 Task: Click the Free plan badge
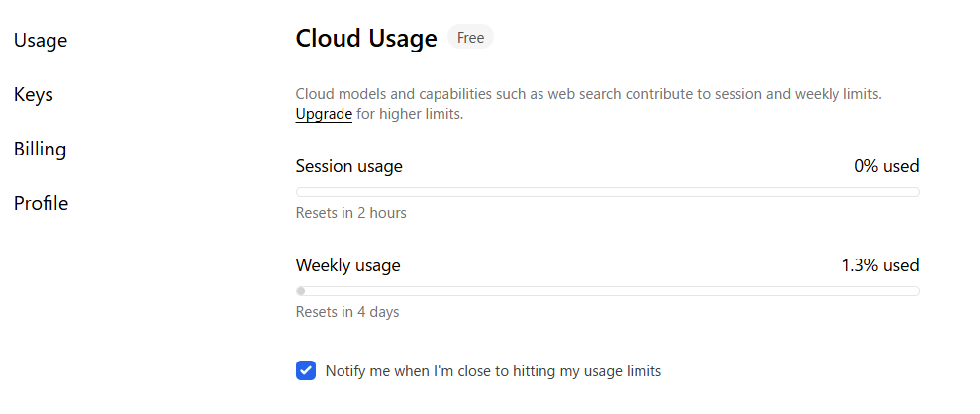[470, 38]
